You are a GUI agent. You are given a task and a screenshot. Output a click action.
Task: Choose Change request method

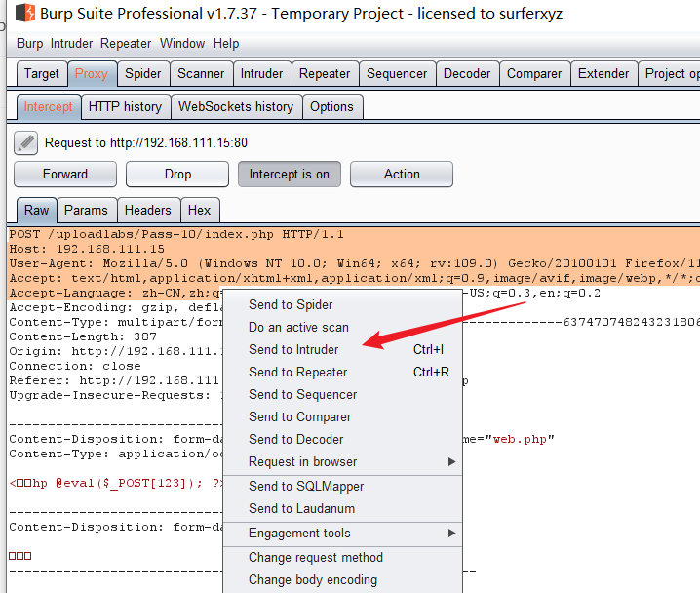coord(342,558)
